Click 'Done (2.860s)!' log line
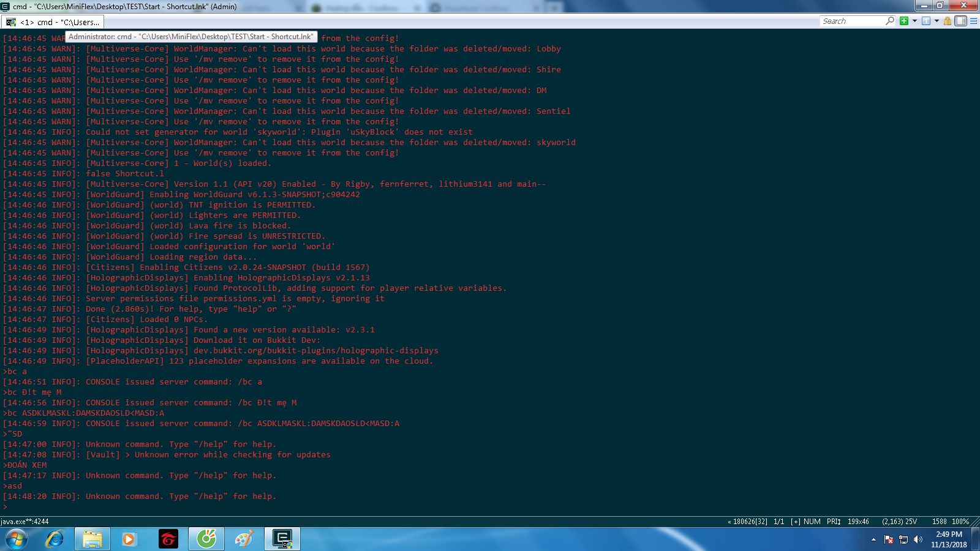980x551 pixels. pos(150,309)
